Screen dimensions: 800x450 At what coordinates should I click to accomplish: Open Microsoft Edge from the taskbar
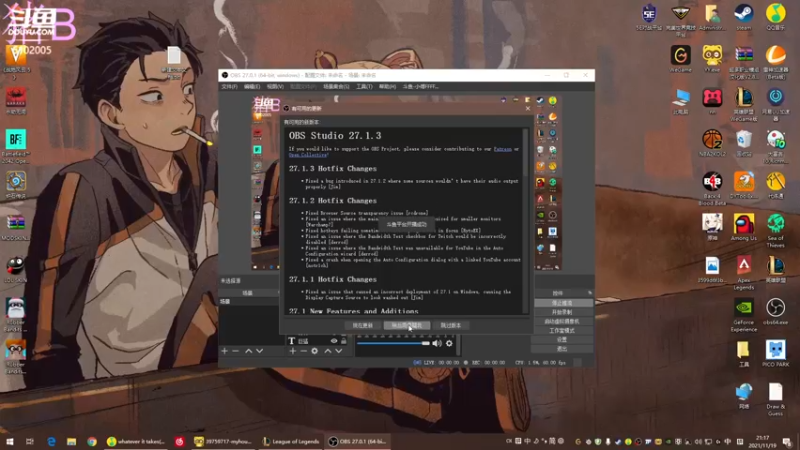point(52,441)
